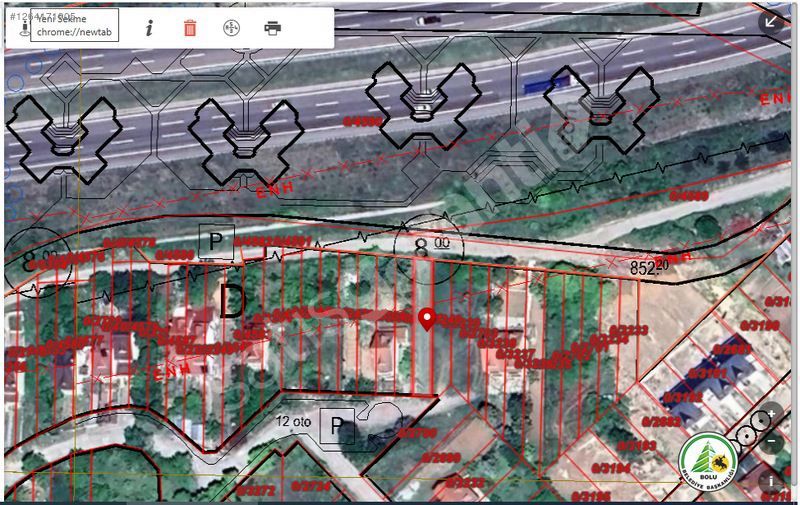The width and height of the screenshot is (800, 505).
Task: Click the circled '8.00' road width label
Action: [427, 245]
